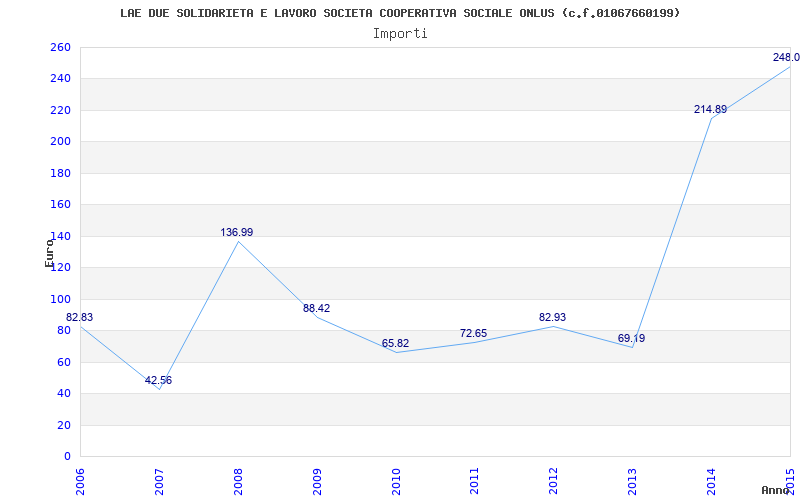Click the chart title with the cooperative name
The width and height of the screenshot is (800, 500).
[x=400, y=13]
